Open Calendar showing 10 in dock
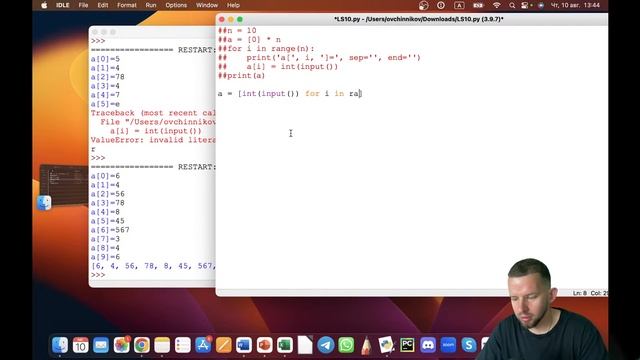The height and width of the screenshot is (360, 640). point(80,345)
